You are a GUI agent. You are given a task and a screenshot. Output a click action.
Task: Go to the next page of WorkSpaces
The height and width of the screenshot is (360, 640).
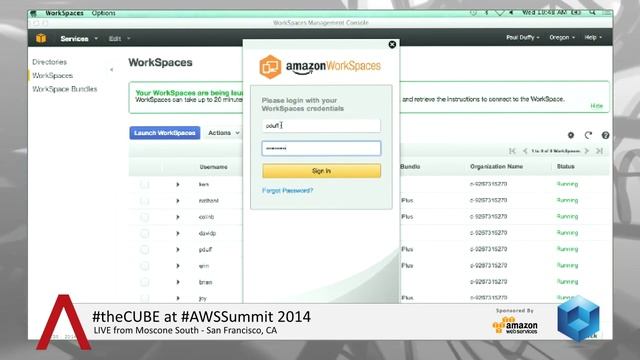587,151
